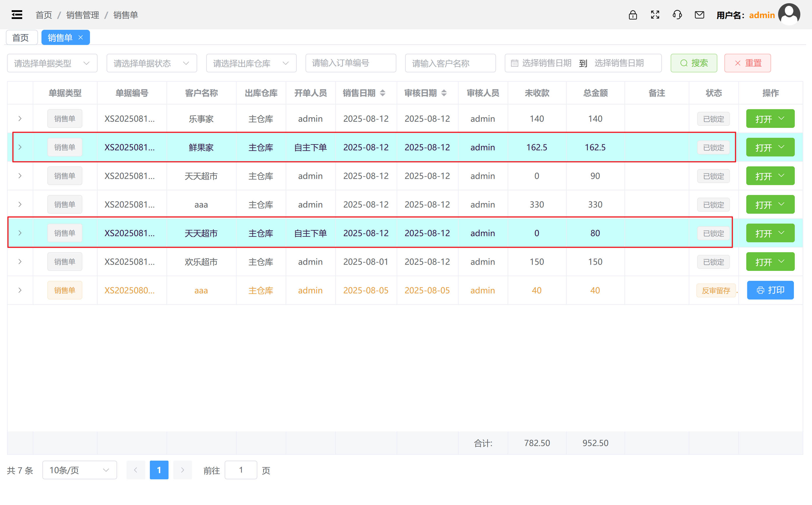Click 销售管理 breadcrumb item
The width and height of the screenshot is (812, 505).
[x=83, y=15]
